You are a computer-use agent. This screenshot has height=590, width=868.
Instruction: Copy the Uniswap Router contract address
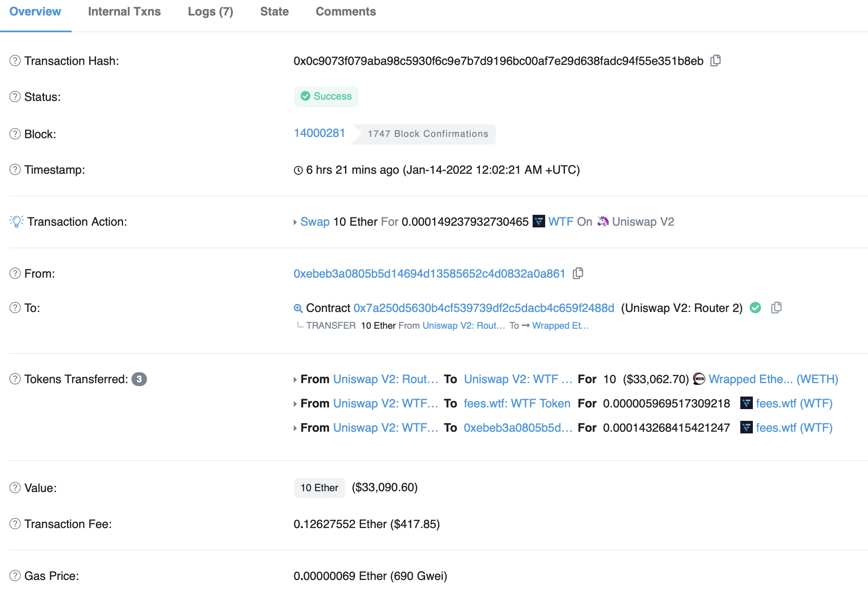pyautogui.click(x=776, y=308)
